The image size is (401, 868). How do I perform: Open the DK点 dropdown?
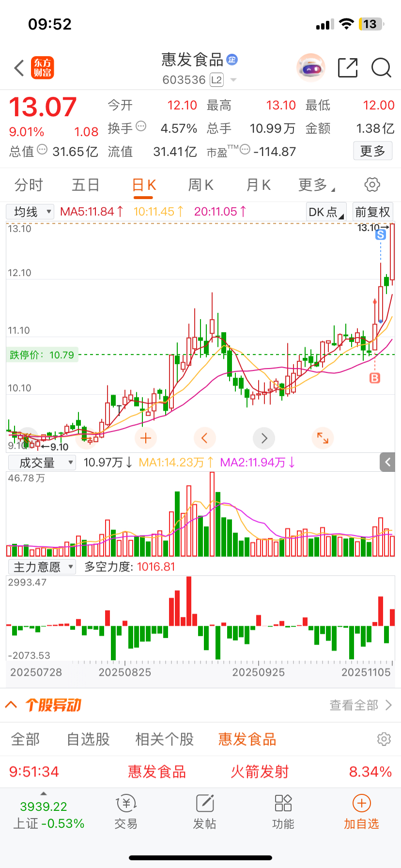[326, 212]
